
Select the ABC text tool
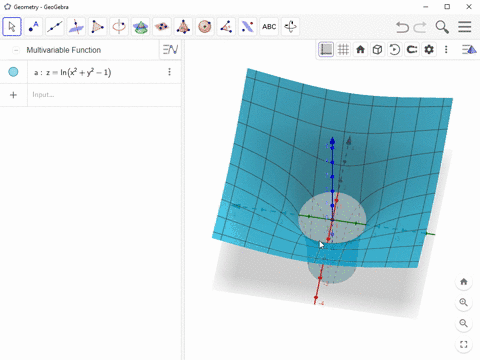pyautogui.click(x=269, y=27)
